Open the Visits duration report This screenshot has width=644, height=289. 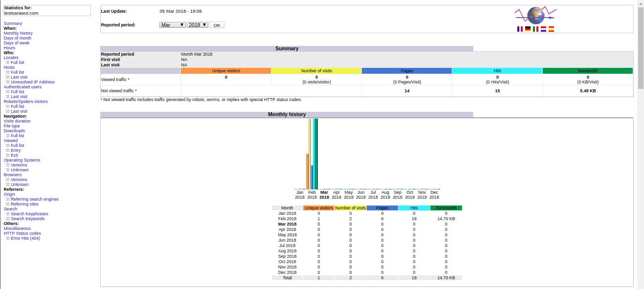tap(17, 121)
